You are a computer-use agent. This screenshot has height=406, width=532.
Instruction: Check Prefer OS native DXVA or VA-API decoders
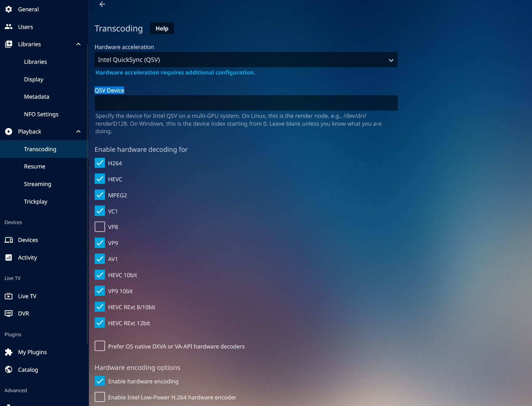point(100,346)
